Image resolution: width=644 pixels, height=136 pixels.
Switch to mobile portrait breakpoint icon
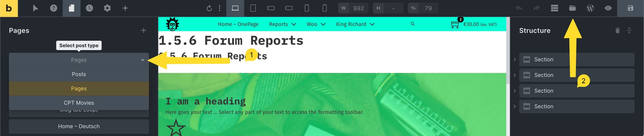(x=307, y=8)
